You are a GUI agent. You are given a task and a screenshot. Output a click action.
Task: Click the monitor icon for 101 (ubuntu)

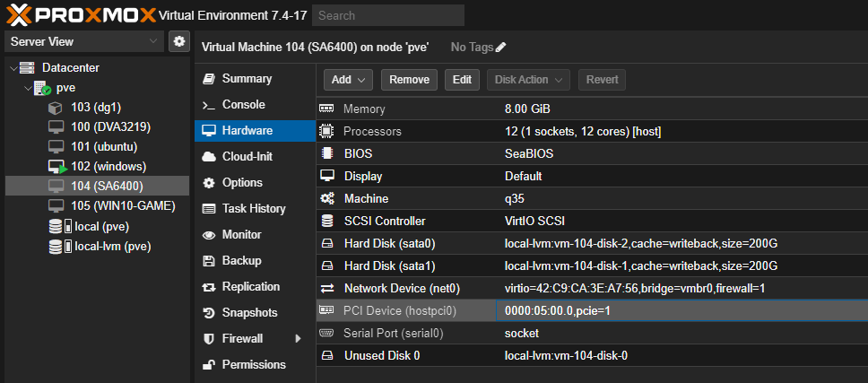pos(56,147)
